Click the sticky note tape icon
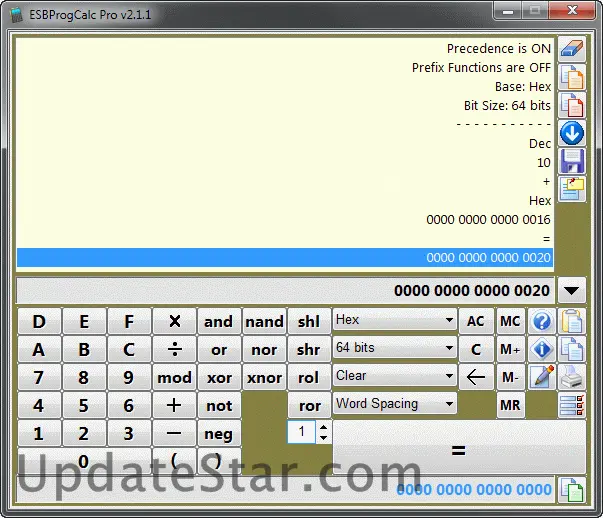The width and height of the screenshot is (603, 518). (572, 189)
